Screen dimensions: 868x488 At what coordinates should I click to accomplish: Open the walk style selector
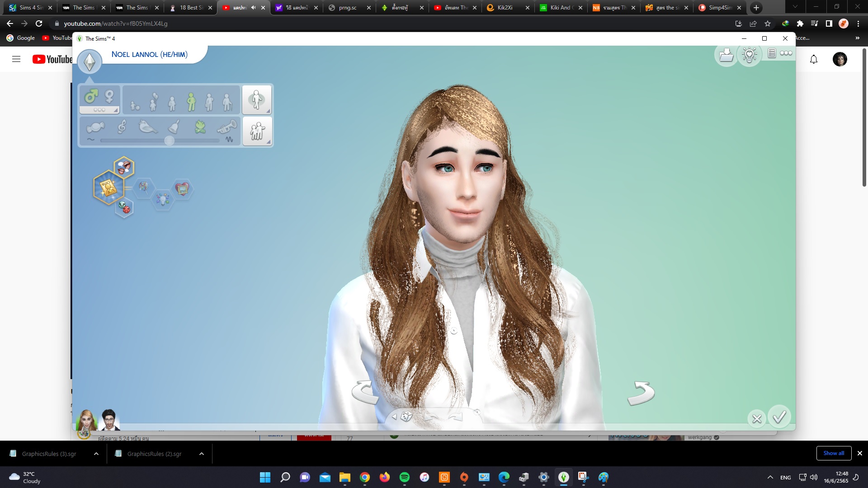[x=257, y=100]
